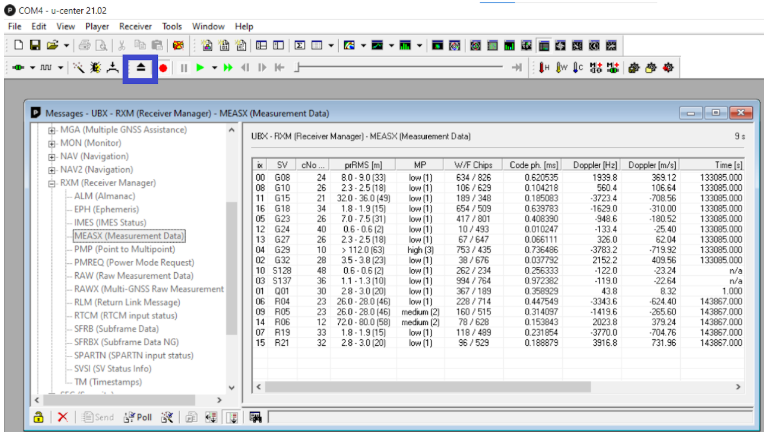Open the Statistic view sigma icon
The image size is (766, 441).
300,45
